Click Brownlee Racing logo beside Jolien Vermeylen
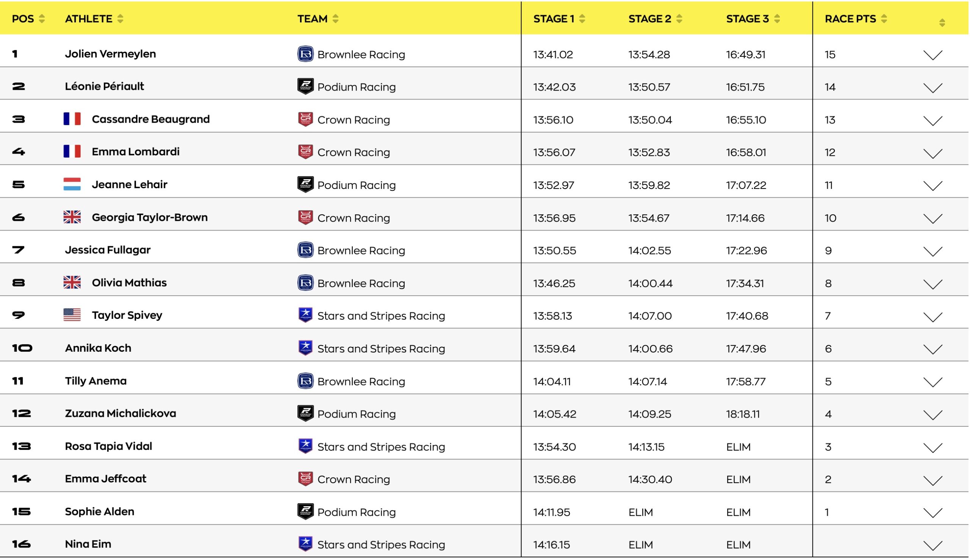 [x=305, y=54]
